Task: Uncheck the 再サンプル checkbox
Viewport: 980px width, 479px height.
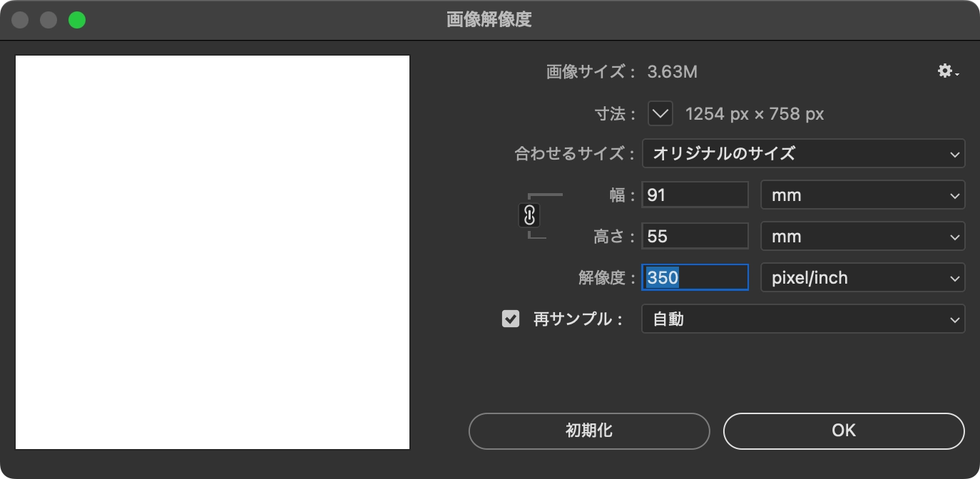Action: coord(511,319)
